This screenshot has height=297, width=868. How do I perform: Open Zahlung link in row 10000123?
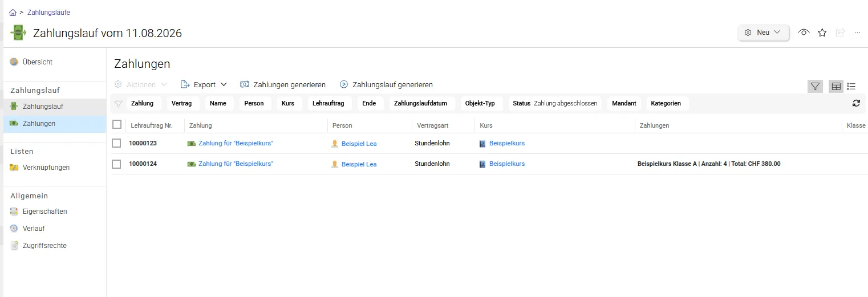[x=236, y=143]
